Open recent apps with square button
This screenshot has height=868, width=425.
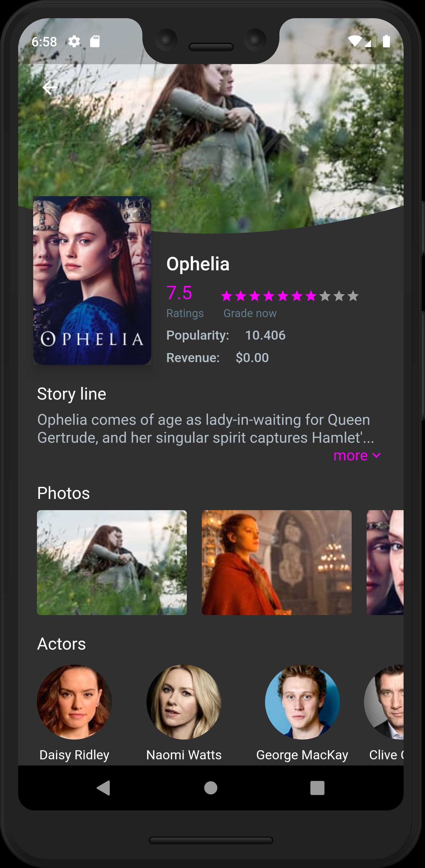[317, 788]
